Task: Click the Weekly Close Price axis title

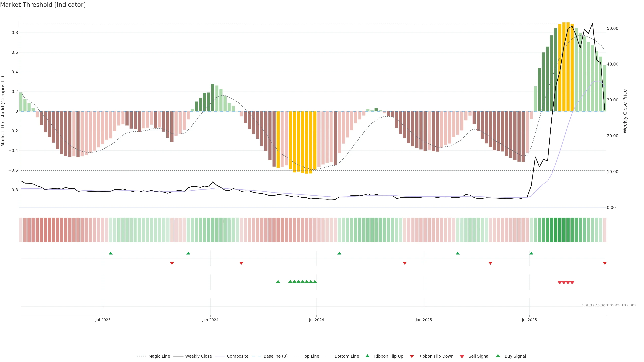Action: point(625,111)
